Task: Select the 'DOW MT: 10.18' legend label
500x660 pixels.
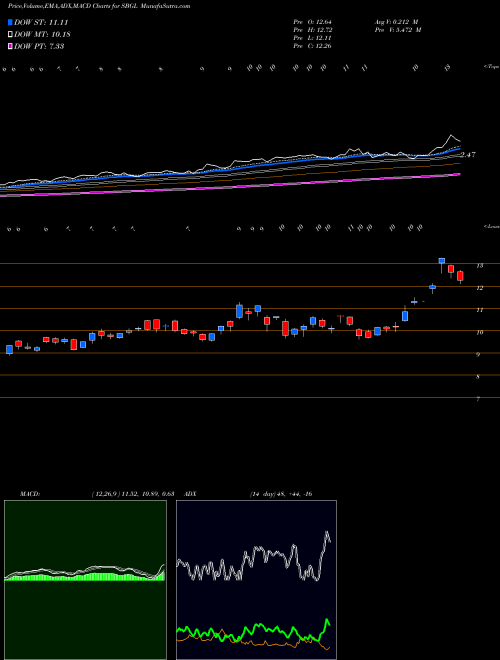Action: tap(42, 34)
